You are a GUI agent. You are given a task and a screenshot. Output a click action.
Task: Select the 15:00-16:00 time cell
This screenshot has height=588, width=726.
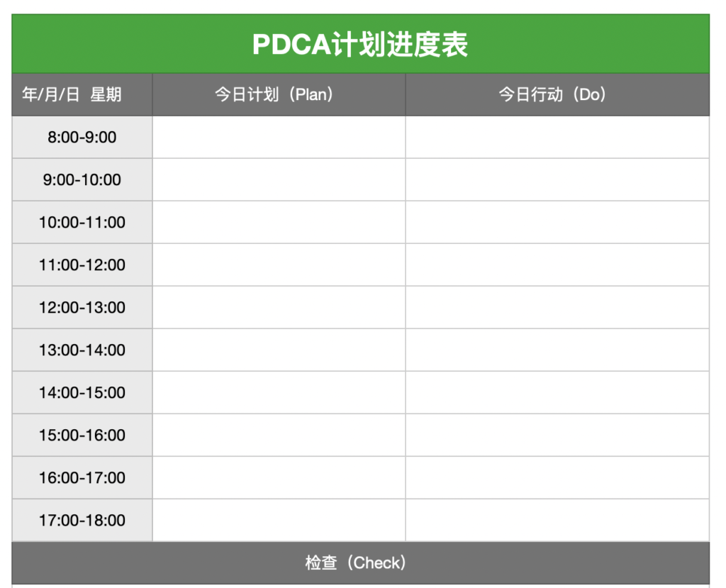(82, 435)
